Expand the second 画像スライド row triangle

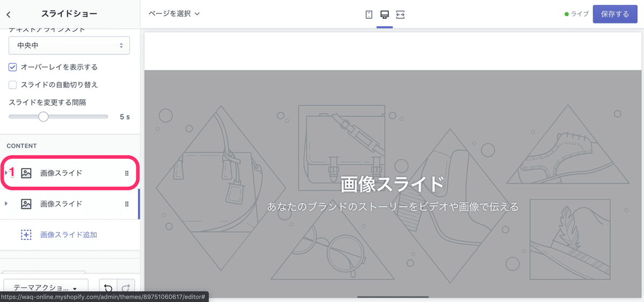pyautogui.click(x=6, y=204)
